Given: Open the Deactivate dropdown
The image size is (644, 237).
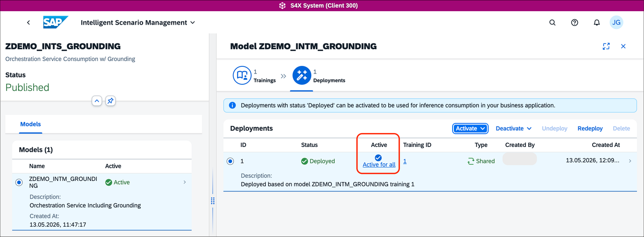Looking at the screenshot, I should 513,128.
